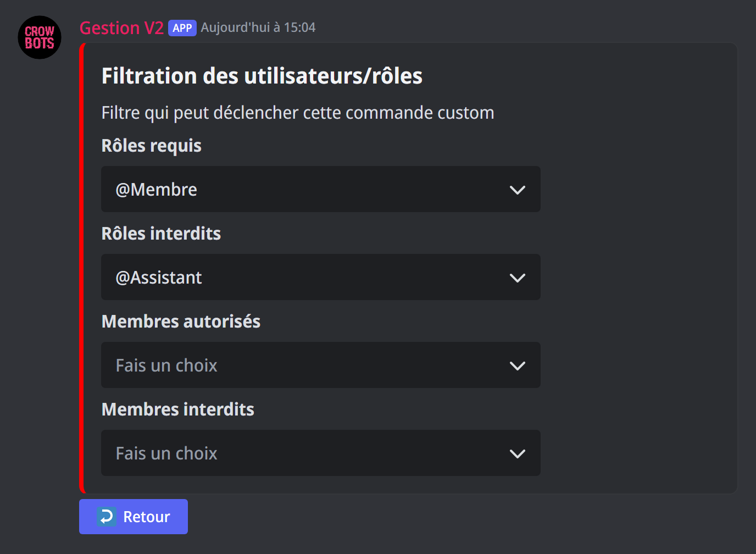This screenshot has width=756, height=554.
Task: Click the Retour button
Action: pyautogui.click(x=134, y=517)
